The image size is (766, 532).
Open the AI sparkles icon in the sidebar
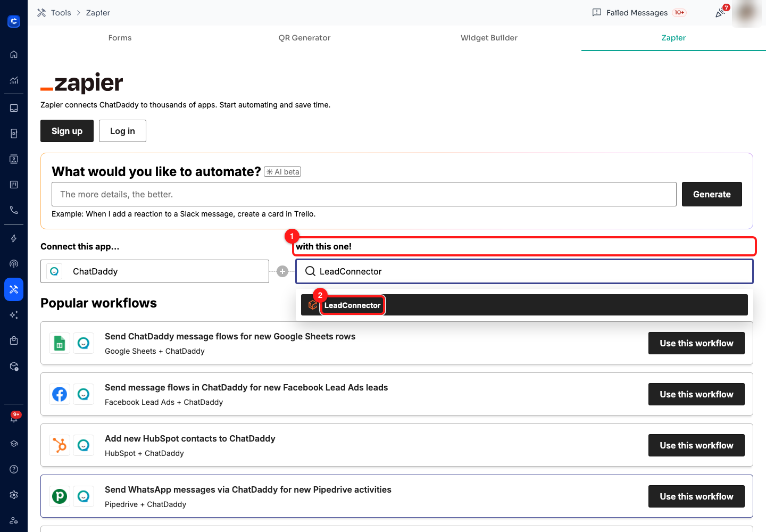coord(14,315)
